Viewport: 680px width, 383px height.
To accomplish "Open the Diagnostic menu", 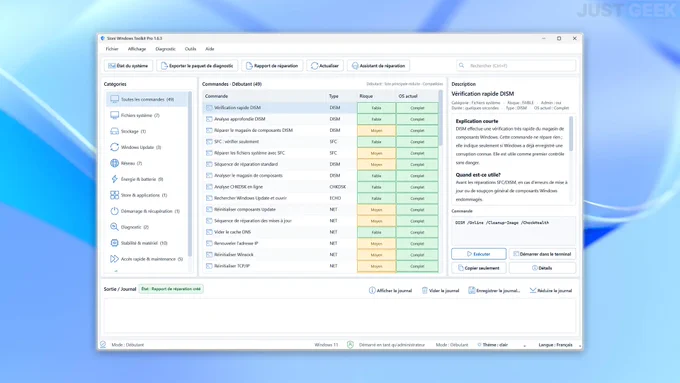I will pyautogui.click(x=166, y=49).
